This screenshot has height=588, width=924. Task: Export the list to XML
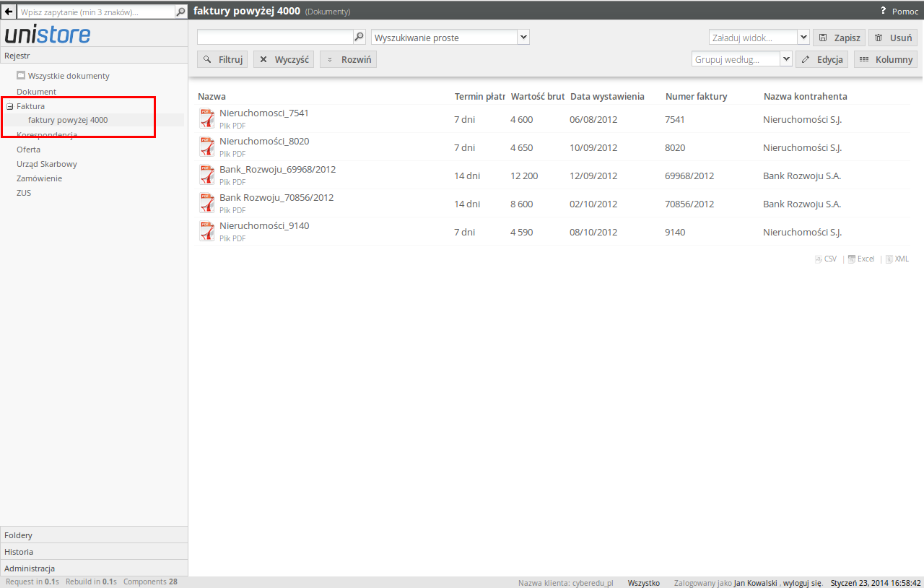tap(897, 259)
